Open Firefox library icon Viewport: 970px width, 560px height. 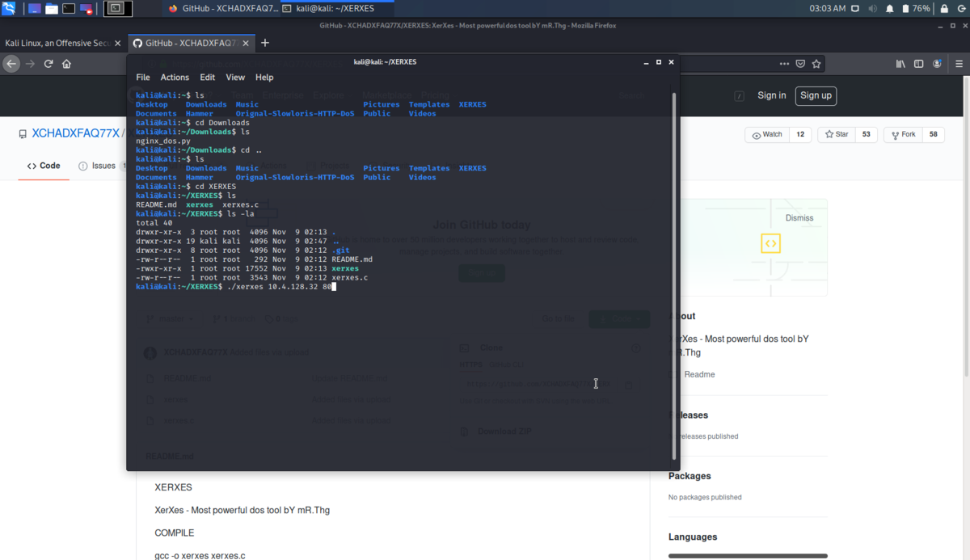(900, 64)
